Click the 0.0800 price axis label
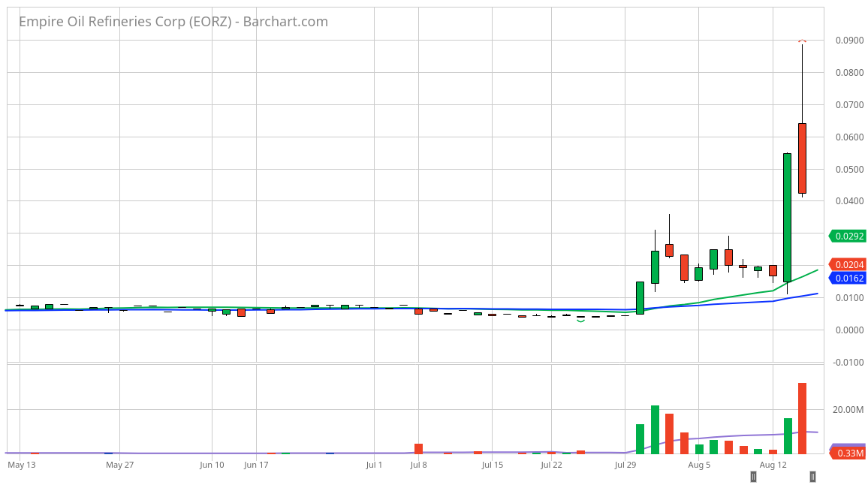The image size is (868, 488). pos(850,73)
